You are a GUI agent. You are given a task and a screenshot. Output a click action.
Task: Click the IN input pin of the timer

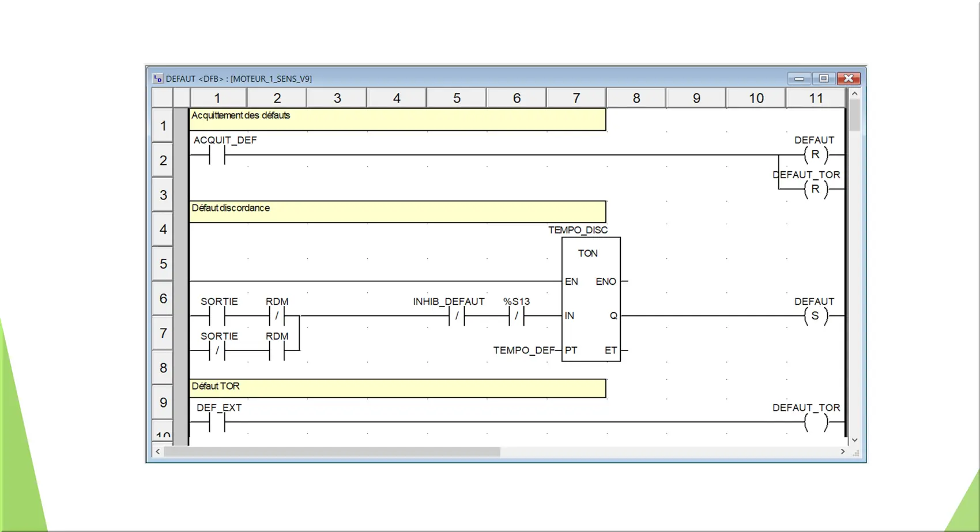click(570, 316)
